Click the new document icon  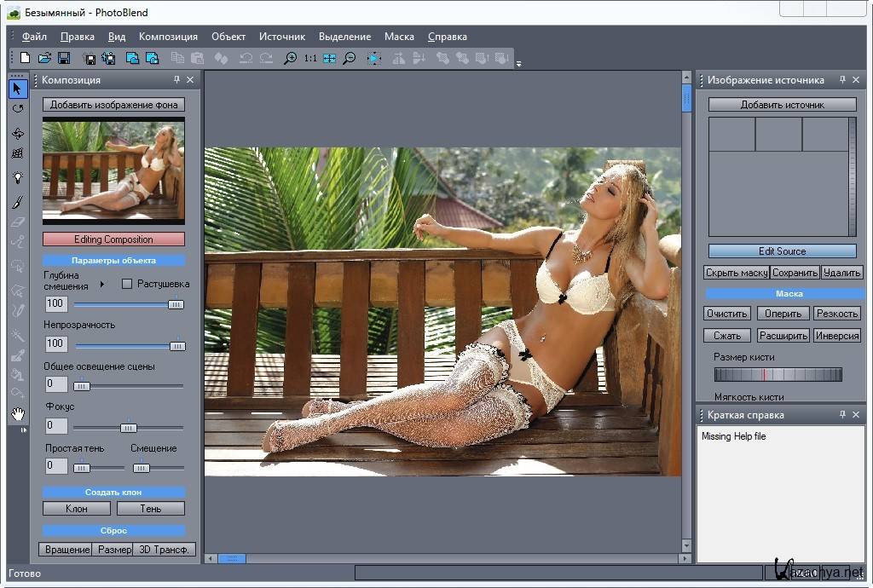[26, 58]
